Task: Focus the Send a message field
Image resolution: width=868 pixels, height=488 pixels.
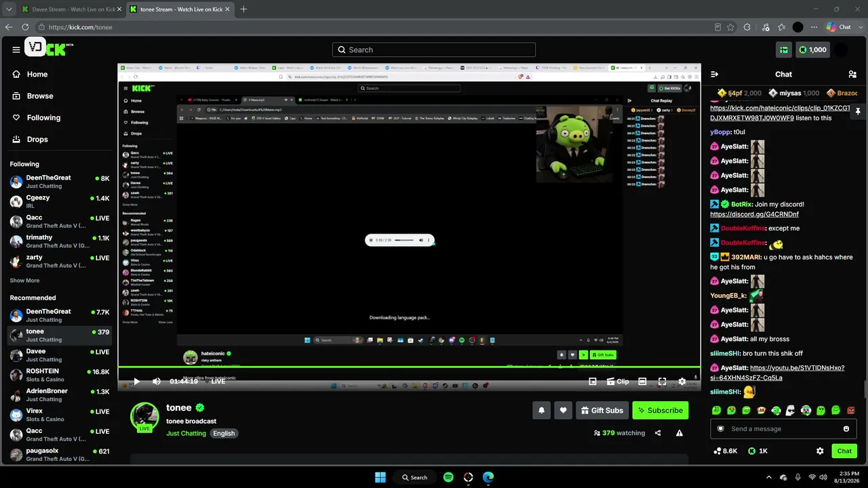Action: click(x=783, y=428)
